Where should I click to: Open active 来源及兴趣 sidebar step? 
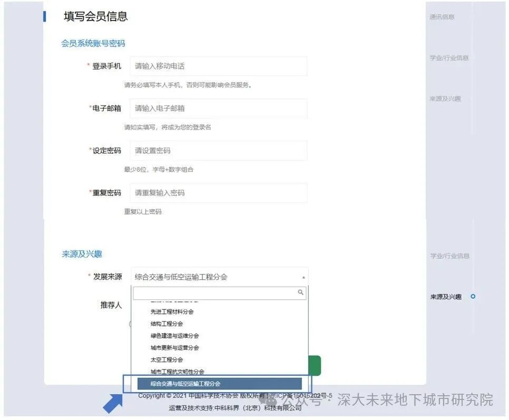click(x=446, y=297)
